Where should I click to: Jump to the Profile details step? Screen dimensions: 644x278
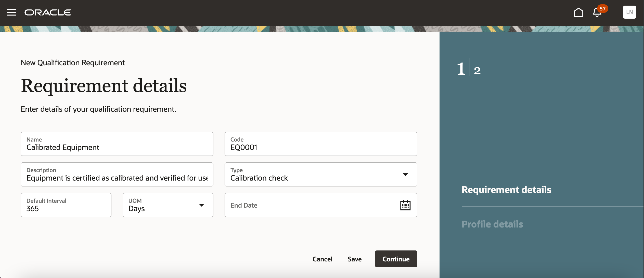click(x=492, y=224)
